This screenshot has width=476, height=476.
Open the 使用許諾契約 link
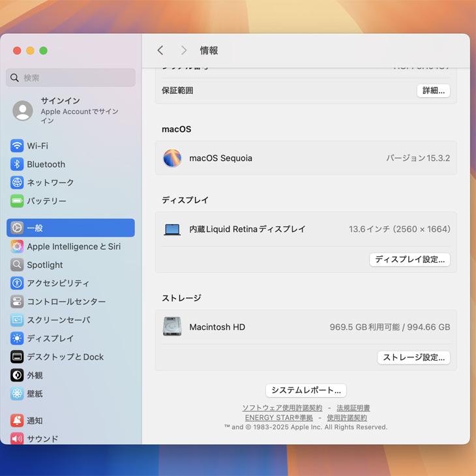click(347, 418)
